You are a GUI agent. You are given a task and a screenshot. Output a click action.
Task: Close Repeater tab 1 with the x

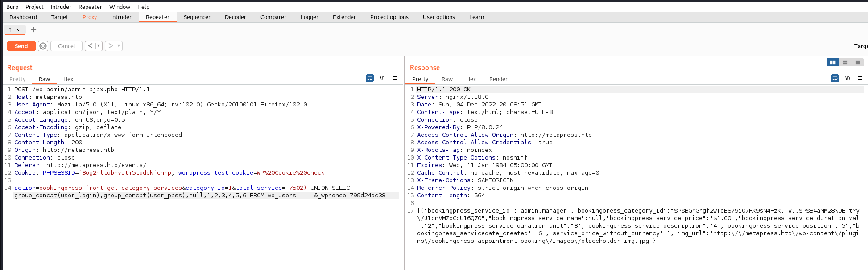click(x=18, y=30)
